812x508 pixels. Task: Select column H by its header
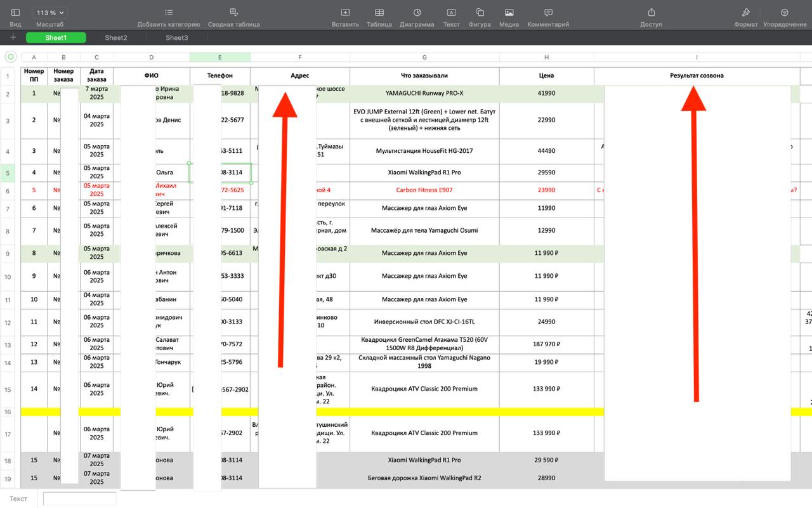(x=546, y=57)
